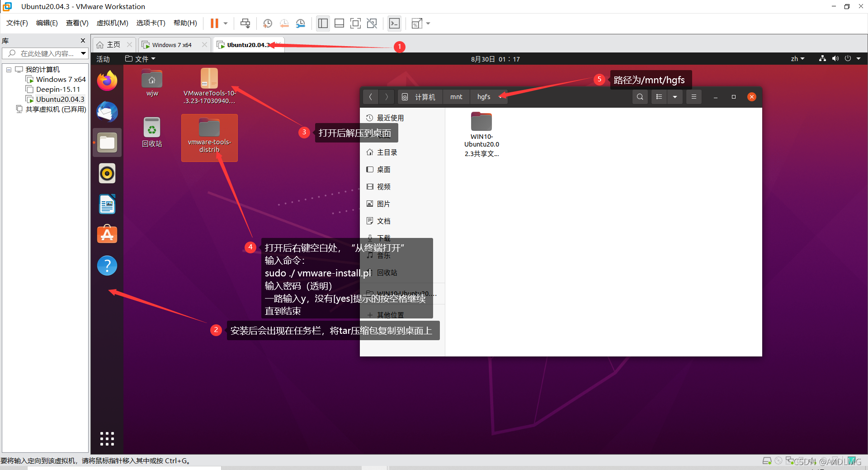Close the library panel
This screenshot has height=470, width=868.
83,41
